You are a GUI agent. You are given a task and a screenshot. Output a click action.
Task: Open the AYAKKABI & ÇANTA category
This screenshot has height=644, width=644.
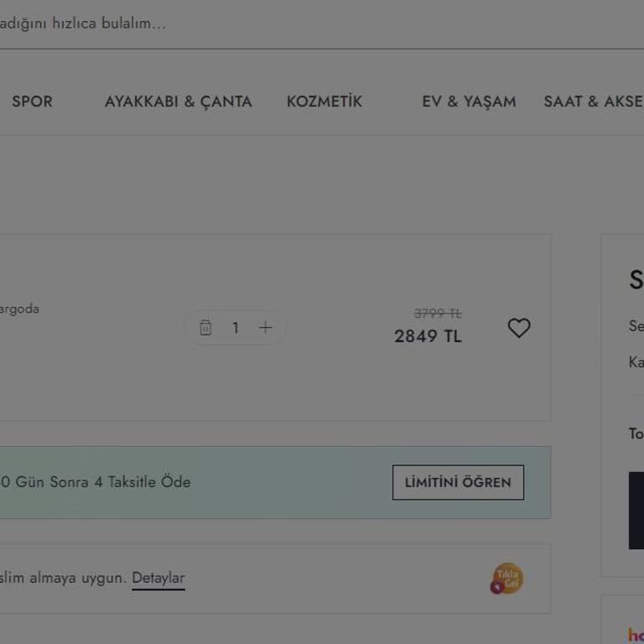tap(178, 101)
